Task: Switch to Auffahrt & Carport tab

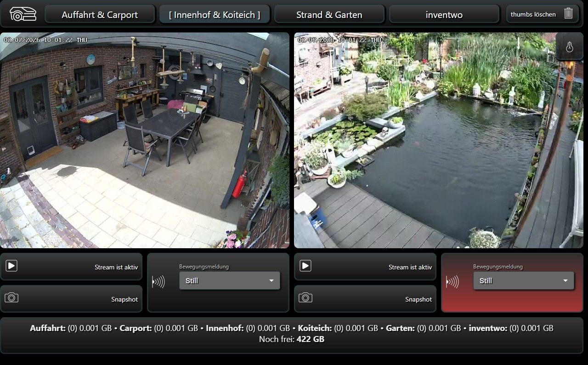Action: (x=100, y=14)
